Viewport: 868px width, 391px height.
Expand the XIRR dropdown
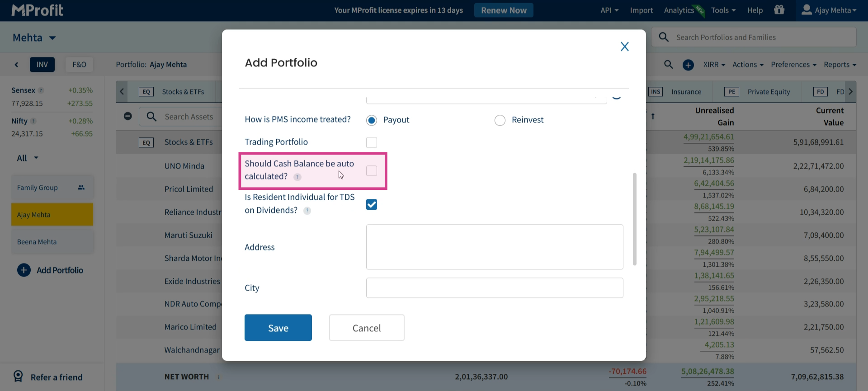coord(714,65)
